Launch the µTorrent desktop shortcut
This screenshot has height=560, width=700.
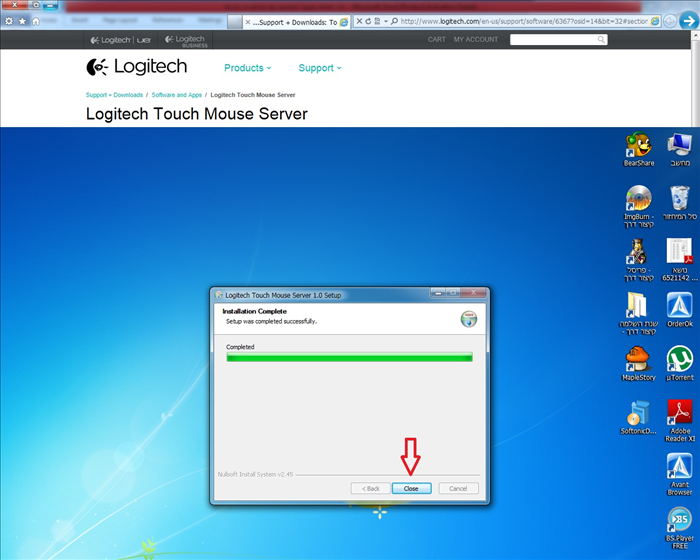(679, 364)
